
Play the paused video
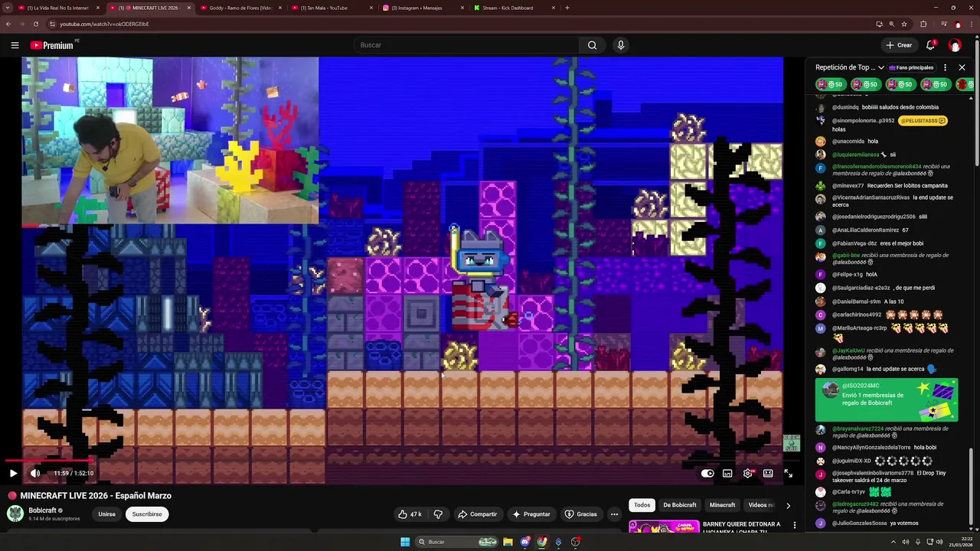(13, 473)
